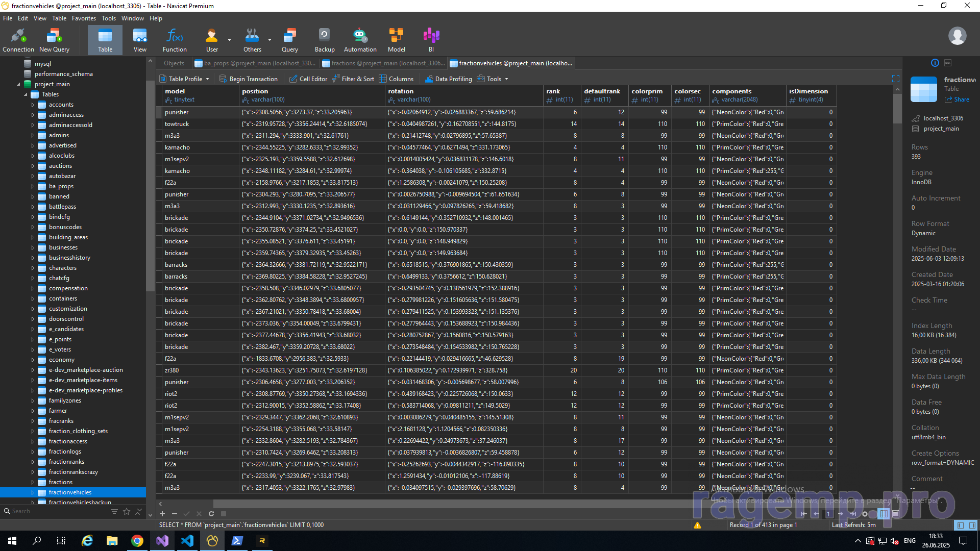Click the warning icon in status bar

pos(697,525)
